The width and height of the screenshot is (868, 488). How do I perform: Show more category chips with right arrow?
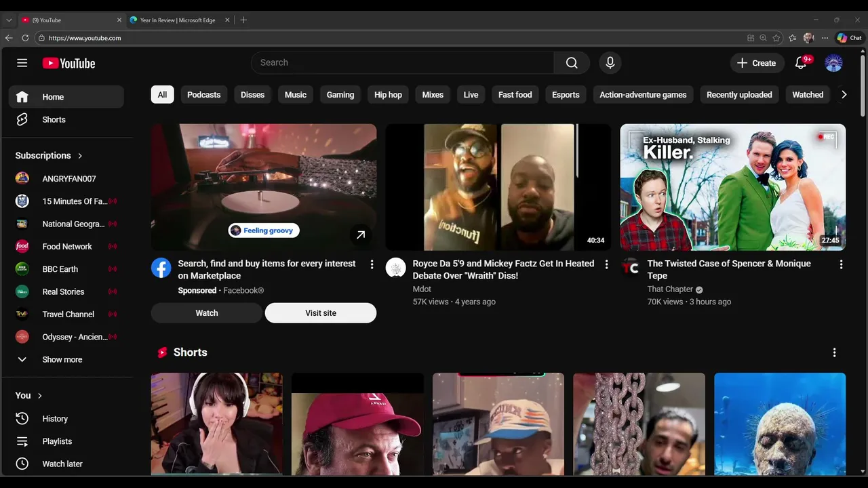coord(844,95)
